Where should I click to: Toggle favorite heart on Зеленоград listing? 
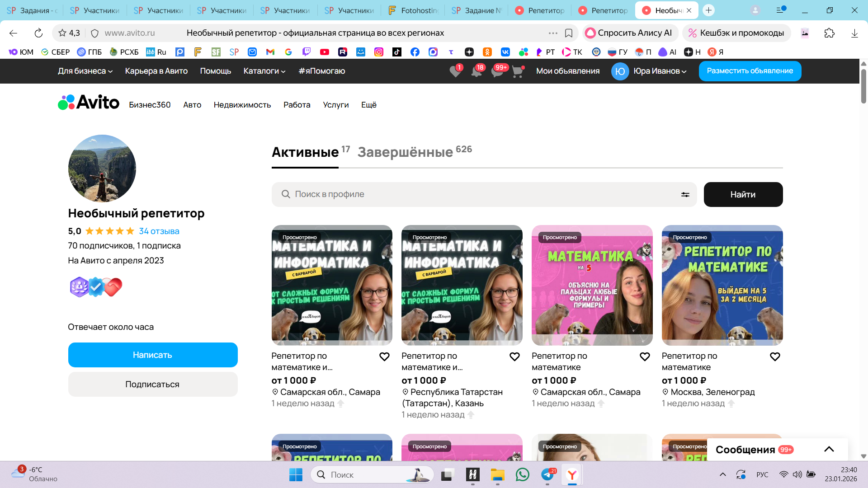(x=775, y=357)
